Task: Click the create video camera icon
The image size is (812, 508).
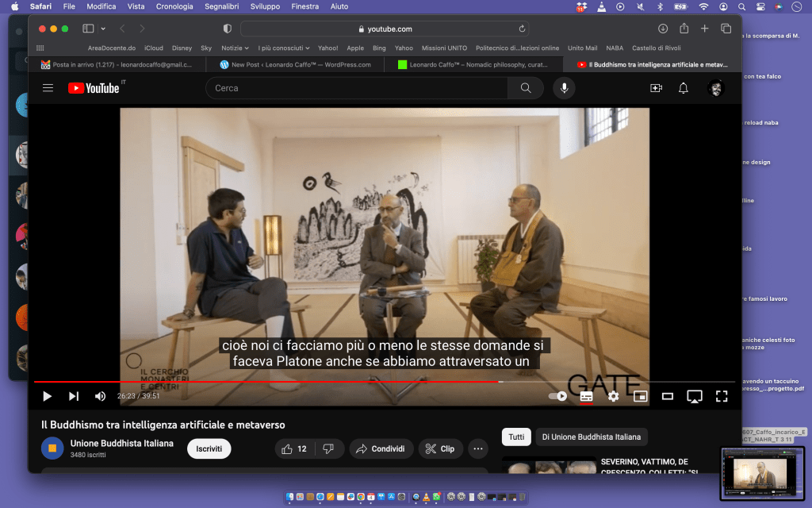Action: point(656,88)
